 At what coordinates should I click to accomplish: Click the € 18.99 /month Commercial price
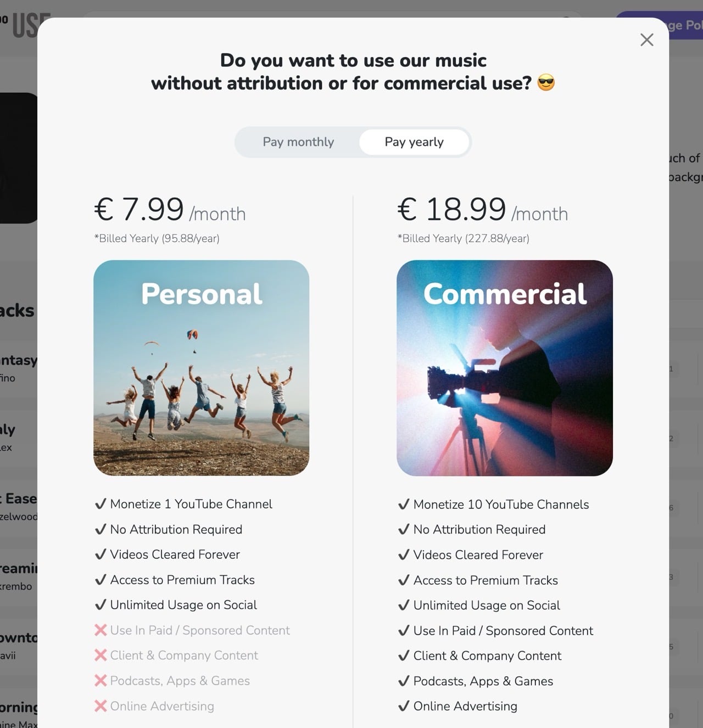coord(482,210)
